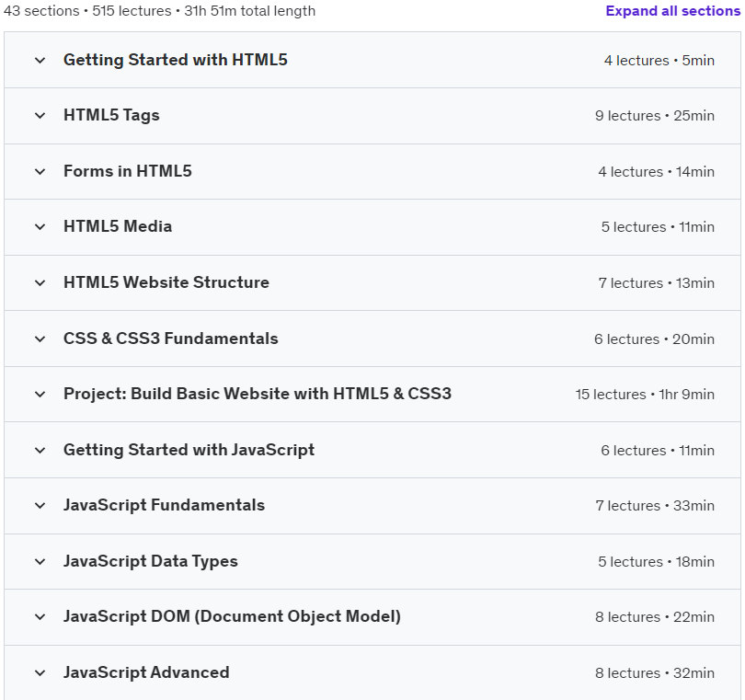Select the CSS & CSS3 Fundamentals title
The height and width of the screenshot is (700, 745).
pyautogui.click(x=171, y=339)
